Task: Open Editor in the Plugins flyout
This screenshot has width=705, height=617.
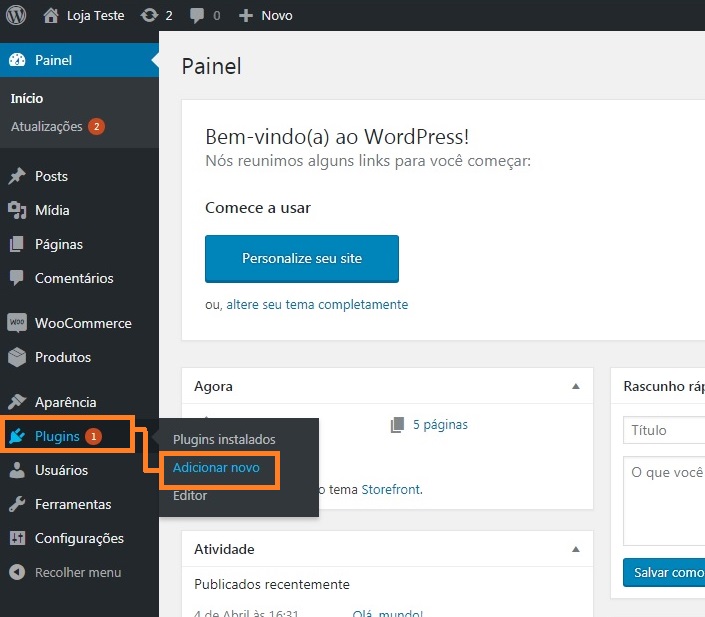Action: pos(190,496)
